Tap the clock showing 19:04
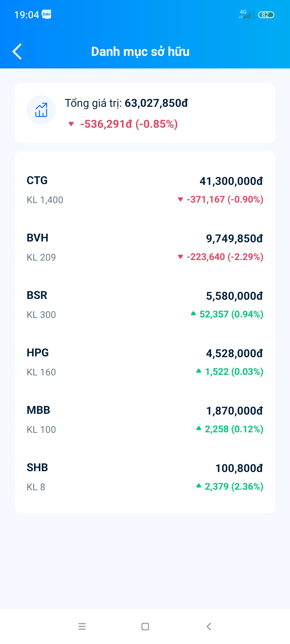The height and width of the screenshot is (644, 290). point(27,15)
